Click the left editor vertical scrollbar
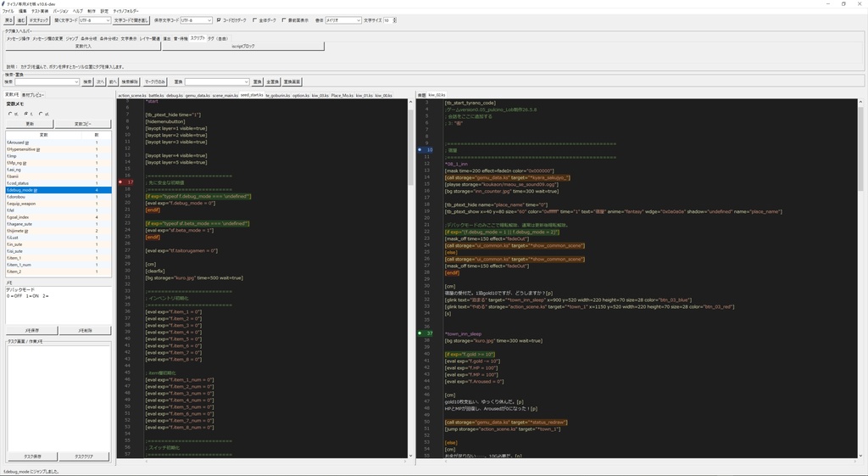 tap(410, 277)
